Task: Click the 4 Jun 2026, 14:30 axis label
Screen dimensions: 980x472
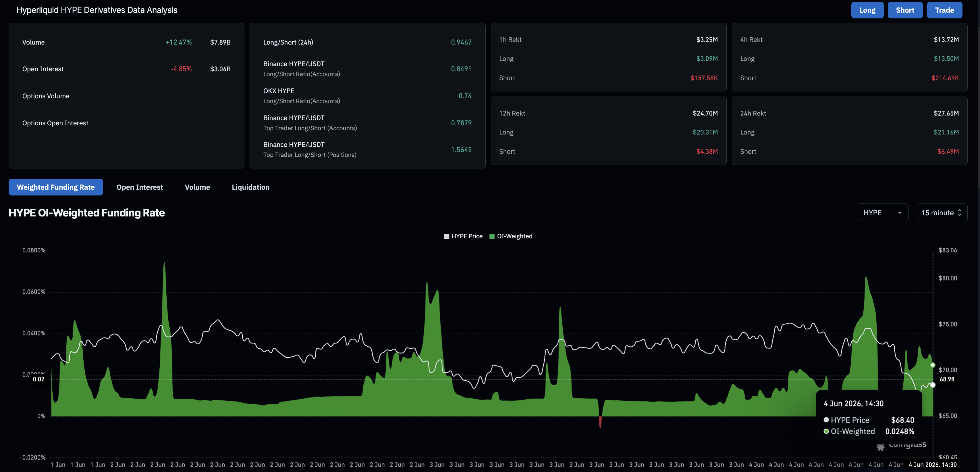Action: click(x=932, y=465)
